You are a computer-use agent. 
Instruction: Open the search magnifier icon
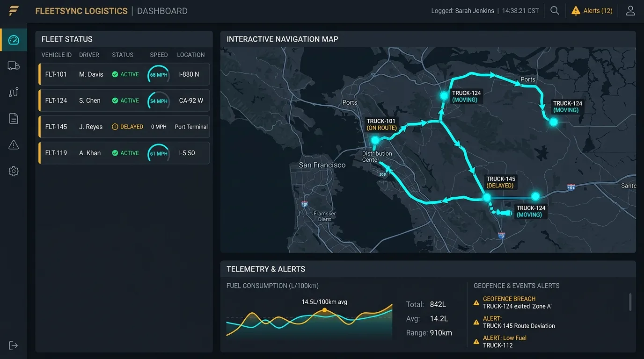pos(555,11)
